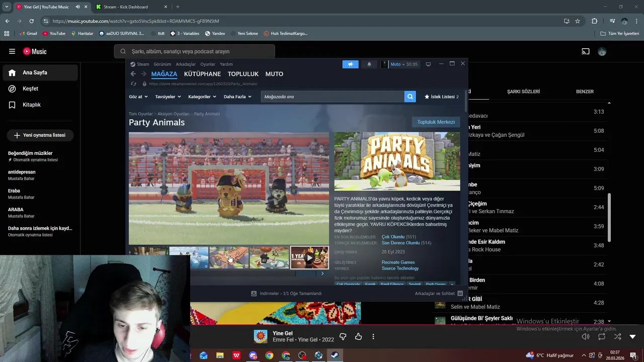Open Chrome apps grid in bookmarks bar
This screenshot has height=362, width=644.
coord(7,33)
